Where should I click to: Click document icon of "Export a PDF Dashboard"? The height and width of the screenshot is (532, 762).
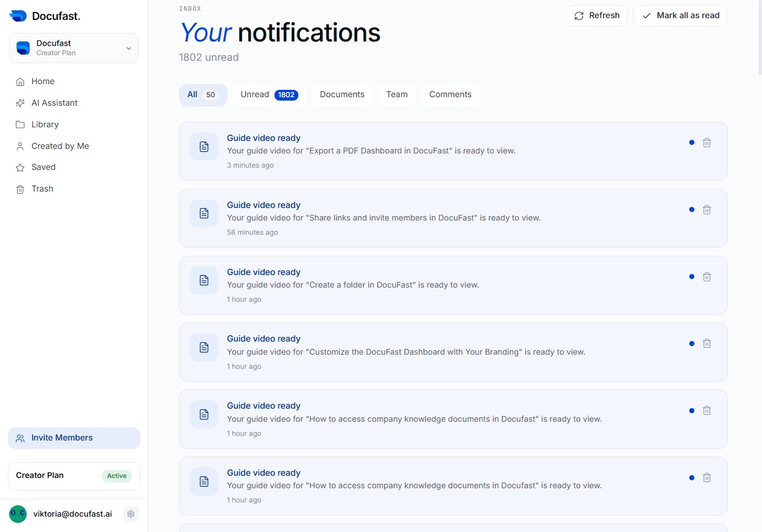[204, 147]
